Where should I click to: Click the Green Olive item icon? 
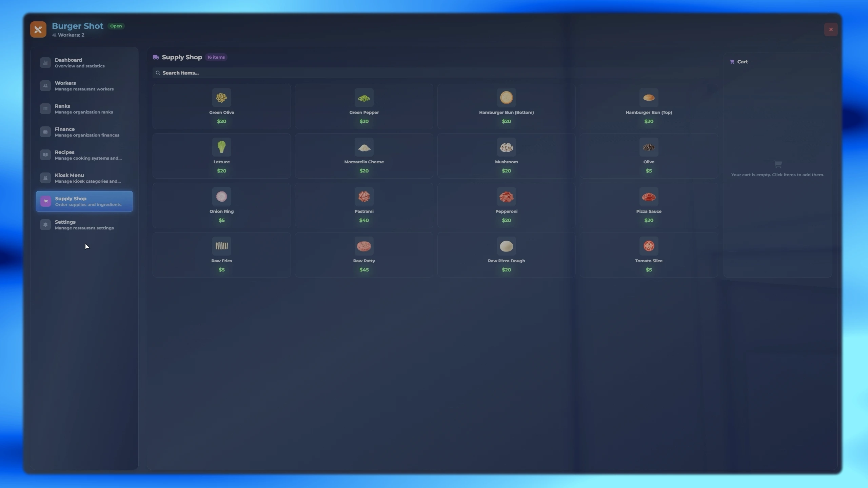pos(221,98)
